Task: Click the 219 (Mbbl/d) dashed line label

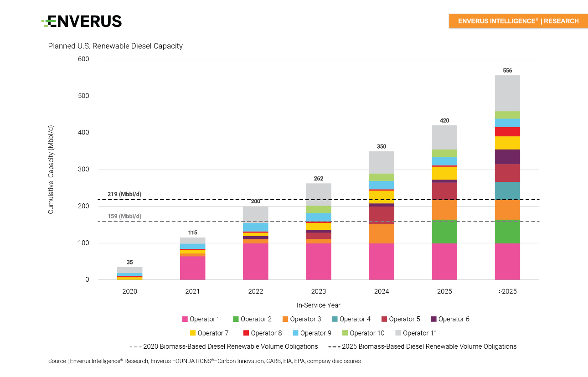Action: 124,194
